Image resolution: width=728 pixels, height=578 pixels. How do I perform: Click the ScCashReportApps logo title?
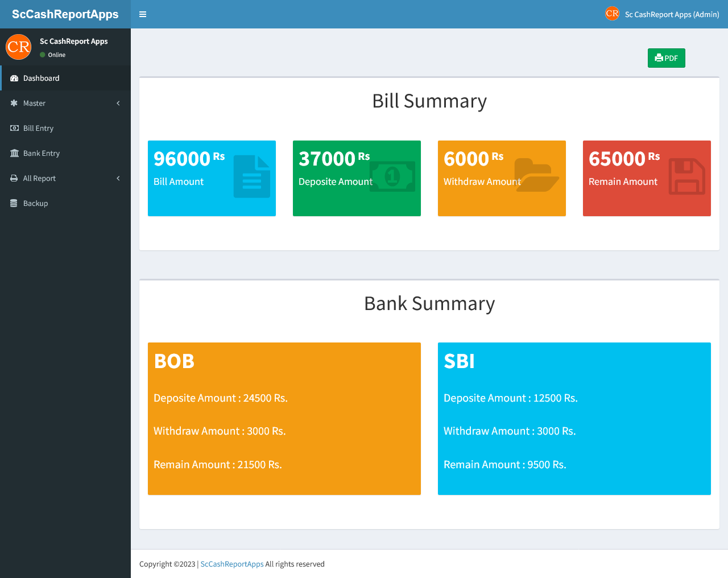click(65, 14)
